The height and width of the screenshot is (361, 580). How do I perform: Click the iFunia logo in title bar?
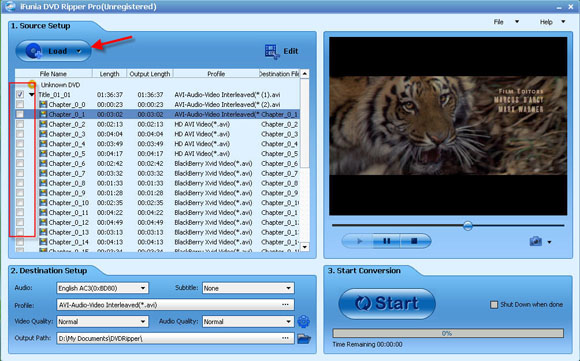[10, 6]
